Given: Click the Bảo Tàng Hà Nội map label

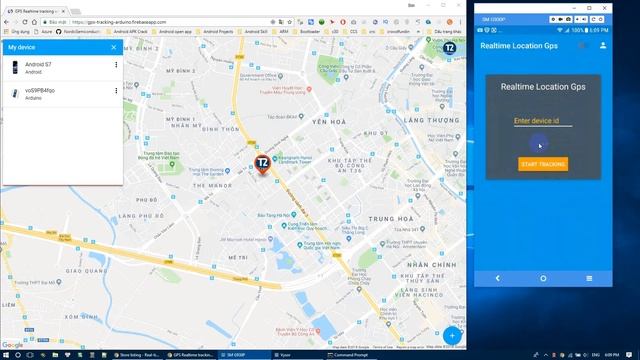Looking at the screenshot, I should 273,215.
